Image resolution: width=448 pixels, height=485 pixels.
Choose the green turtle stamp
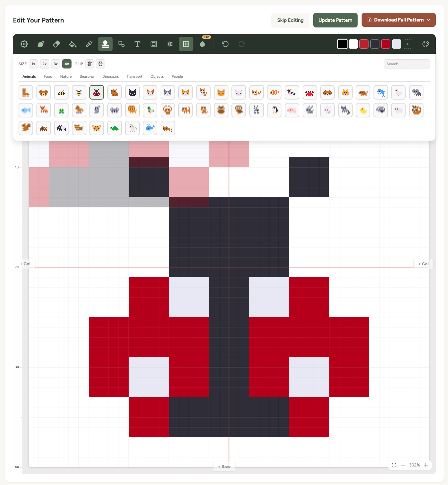pos(115,128)
